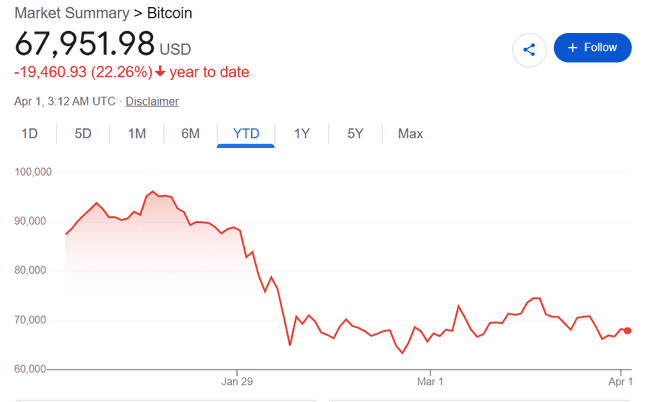Show the 1M price history
Image resolution: width=650 pixels, height=402 pixels.
137,133
